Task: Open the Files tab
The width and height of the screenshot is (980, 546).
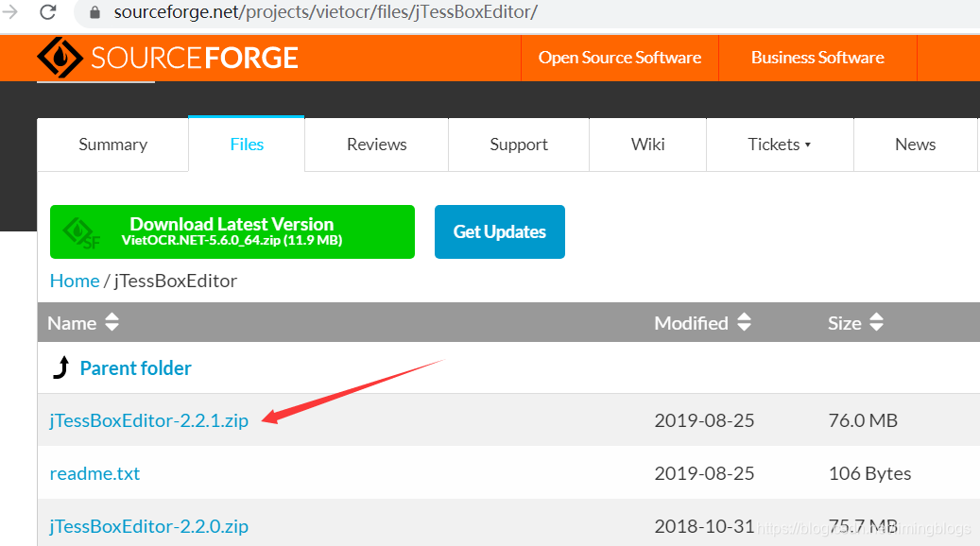Action: tap(247, 145)
